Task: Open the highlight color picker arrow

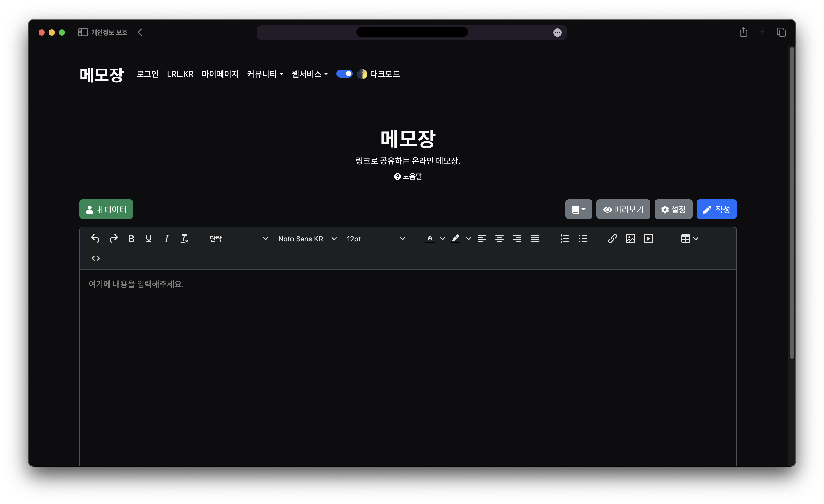Action: [x=468, y=239]
